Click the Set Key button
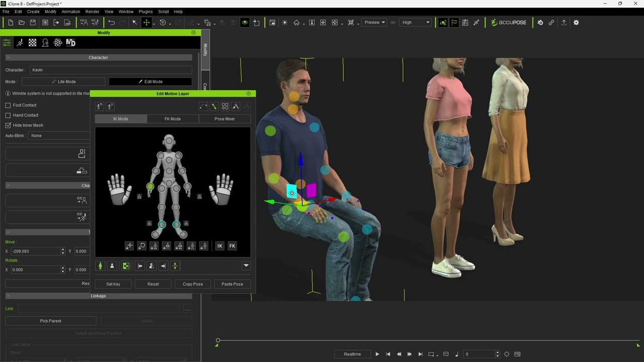Viewport: 644px width, 362px height. 113,284
